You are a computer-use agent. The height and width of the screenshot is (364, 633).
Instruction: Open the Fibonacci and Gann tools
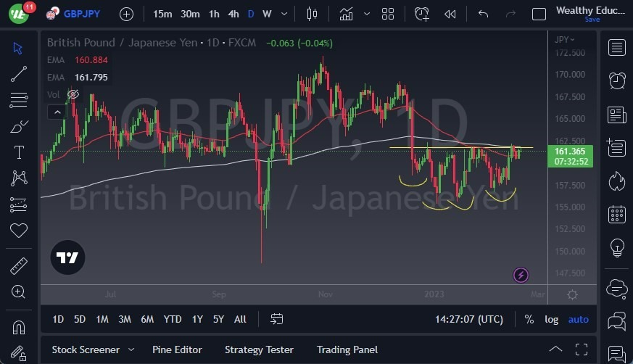pos(19,100)
